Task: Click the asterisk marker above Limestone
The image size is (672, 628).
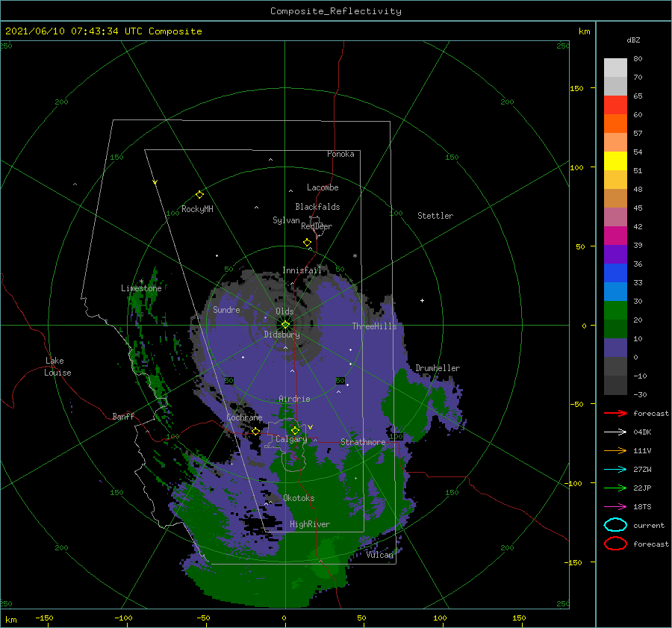Action: point(141,282)
